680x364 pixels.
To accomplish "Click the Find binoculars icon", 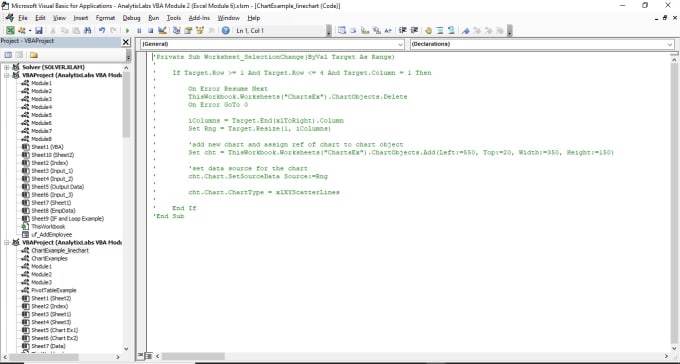I will coord(88,30).
